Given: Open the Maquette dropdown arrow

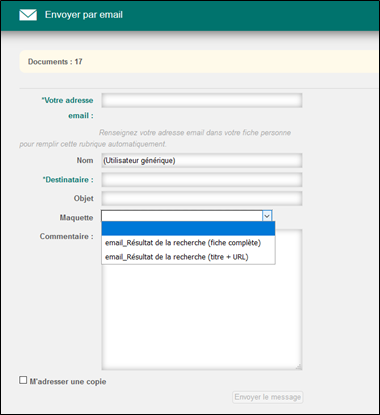Looking at the screenshot, I should [x=267, y=216].
